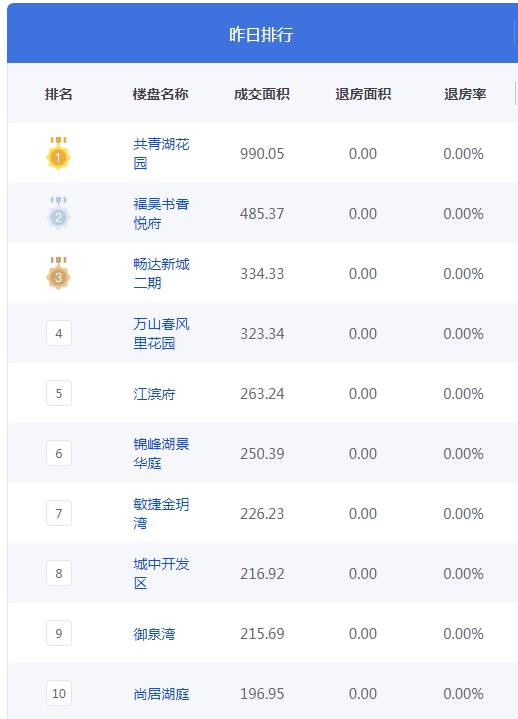Open the 御泉湾 property link

tap(154, 634)
